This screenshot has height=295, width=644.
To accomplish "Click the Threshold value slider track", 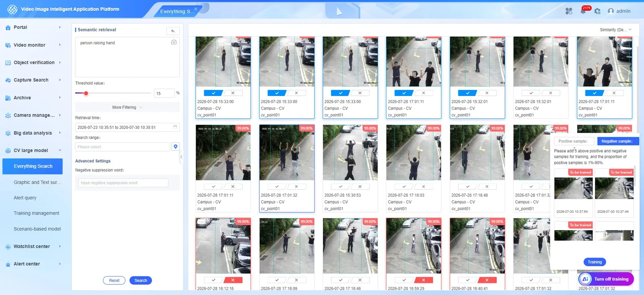I will coord(113,93).
